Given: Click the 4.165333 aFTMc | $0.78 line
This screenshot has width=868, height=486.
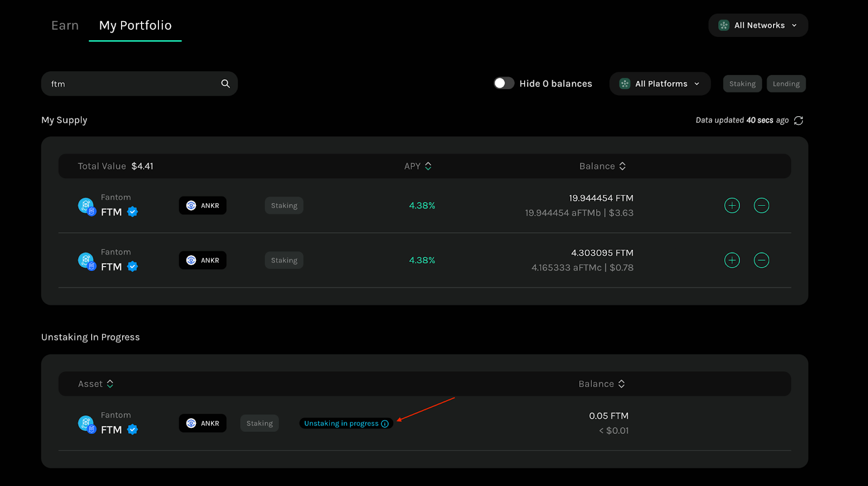Looking at the screenshot, I should [x=583, y=268].
